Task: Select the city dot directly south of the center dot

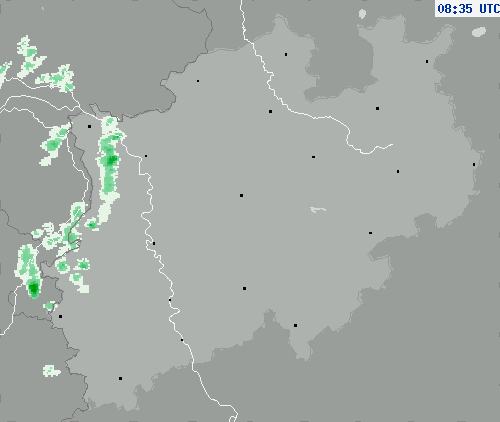Action: pyautogui.click(x=244, y=288)
